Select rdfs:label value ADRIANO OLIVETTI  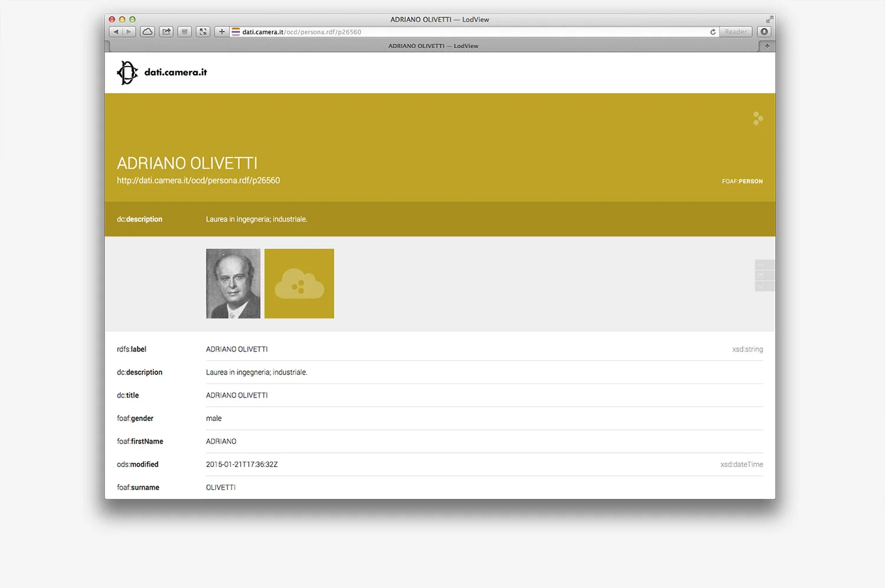[x=237, y=349]
